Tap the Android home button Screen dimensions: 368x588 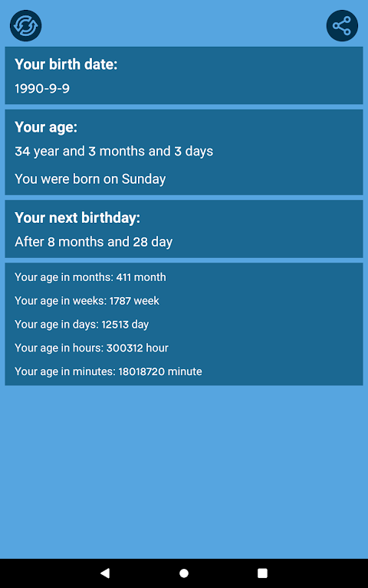[184, 573]
